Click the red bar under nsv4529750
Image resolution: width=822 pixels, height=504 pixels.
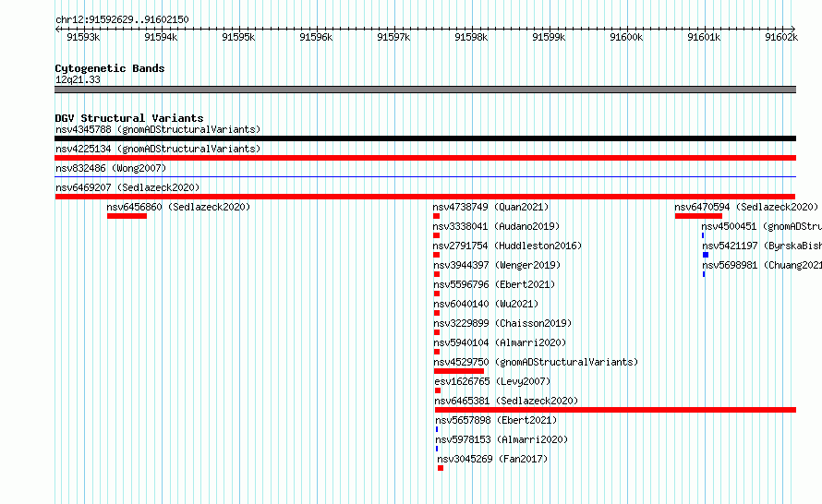coord(459,371)
